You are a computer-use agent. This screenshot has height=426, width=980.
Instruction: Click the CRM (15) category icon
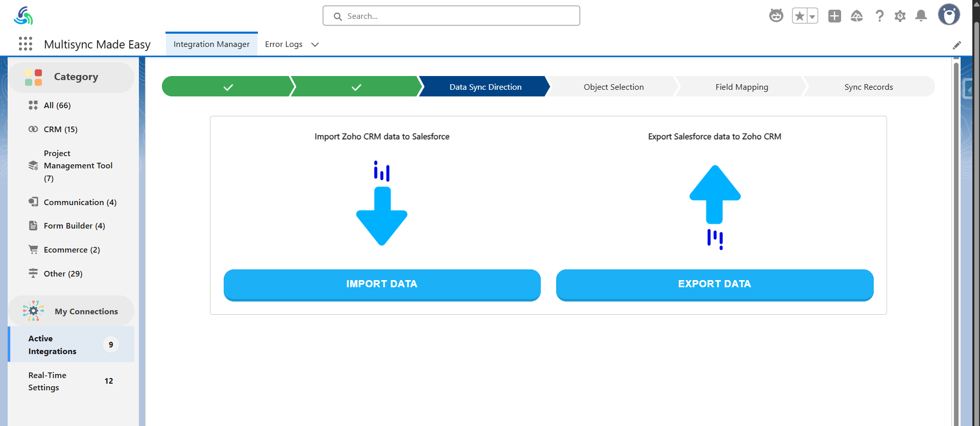33,129
